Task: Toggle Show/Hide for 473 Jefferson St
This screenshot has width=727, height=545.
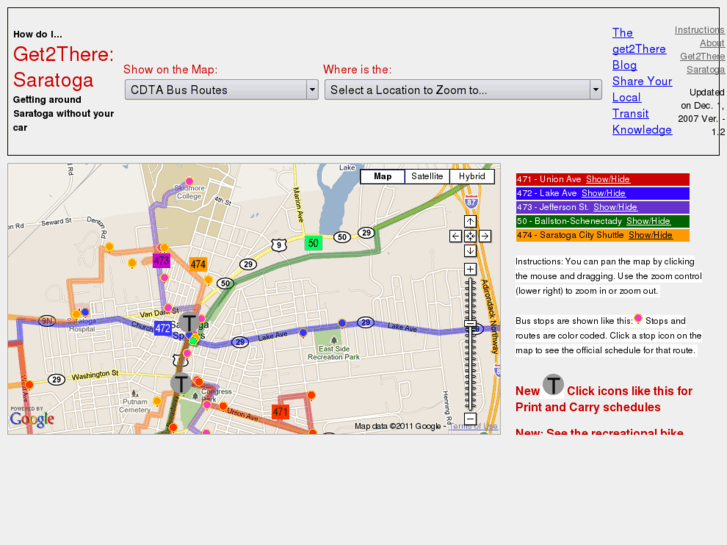Action: [615, 207]
